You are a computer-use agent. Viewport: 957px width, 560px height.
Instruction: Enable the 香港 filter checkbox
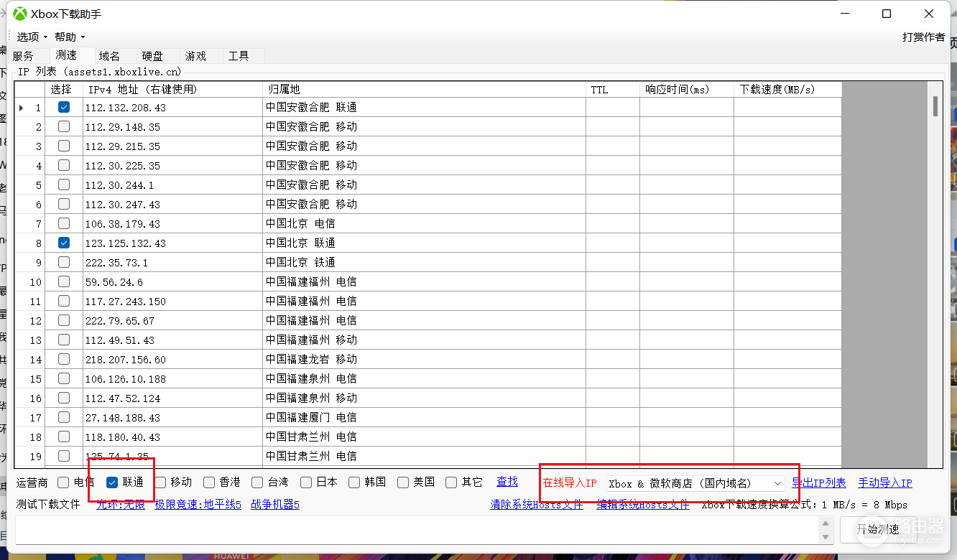pyautogui.click(x=209, y=482)
